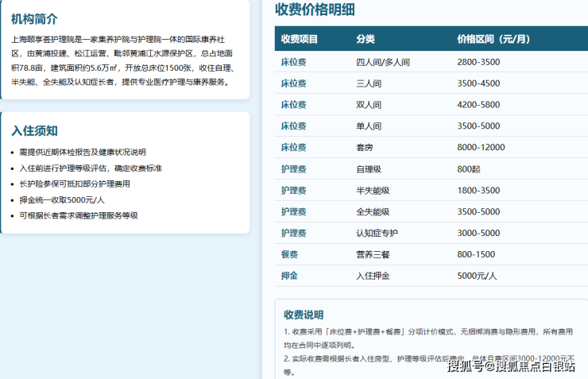Click the 收费项目 column header
Viewport: 588px width, 379px height.
300,39
